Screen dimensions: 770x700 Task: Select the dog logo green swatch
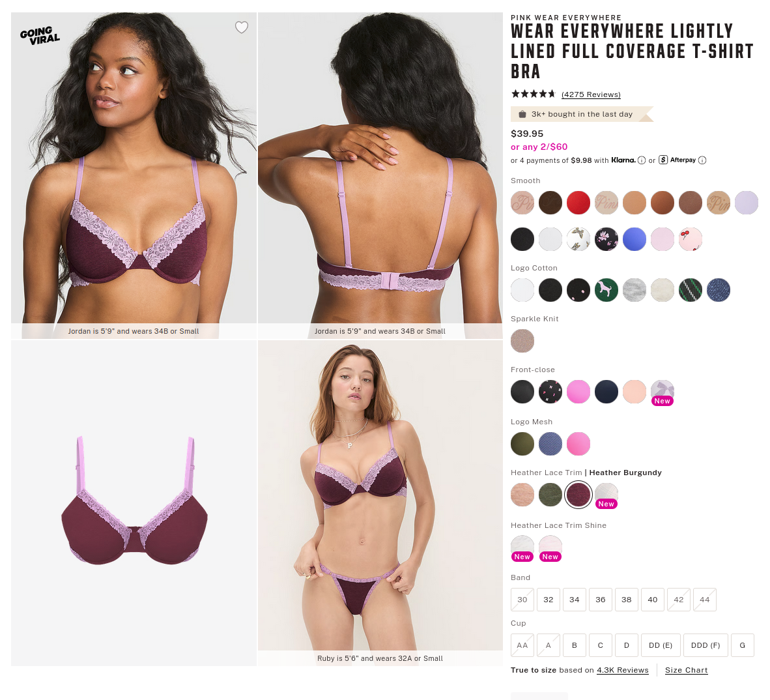pyautogui.click(x=606, y=290)
